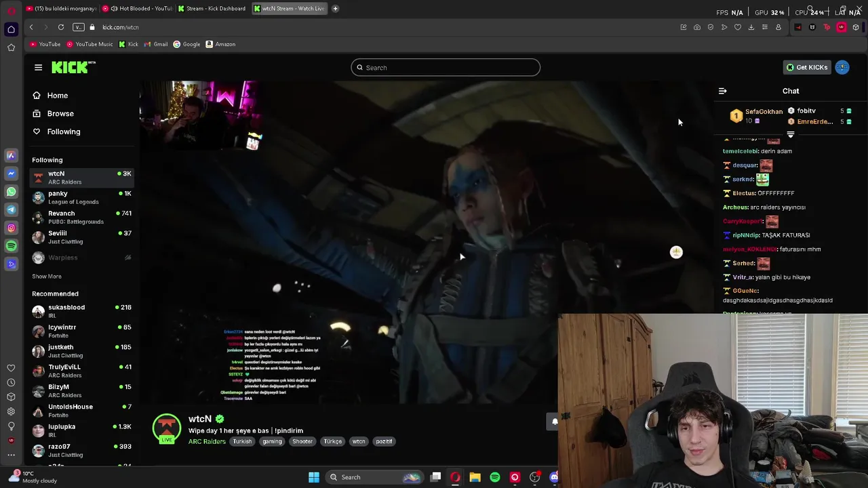Open Opera sidebar home button
This screenshot has width=868, height=488.
[11, 29]
